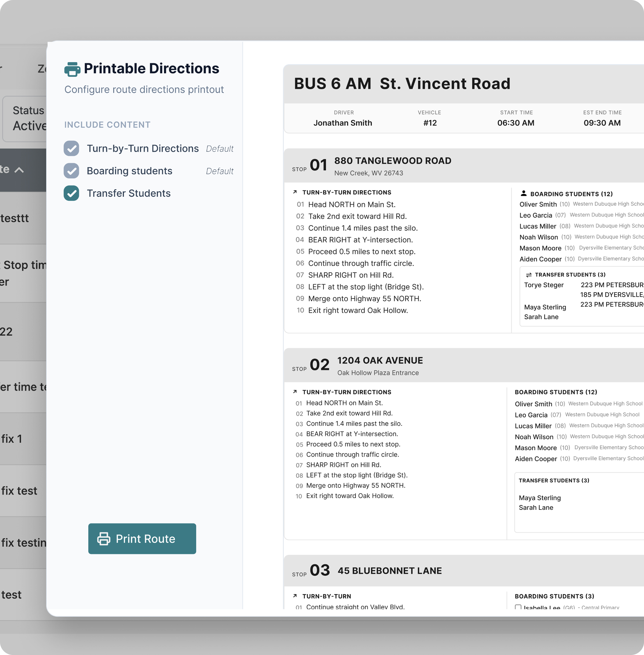644x655 pixels.
Task: Click the transfer arrows icon in Stop 01 Transfer Students
Action: tap(529, 275)
